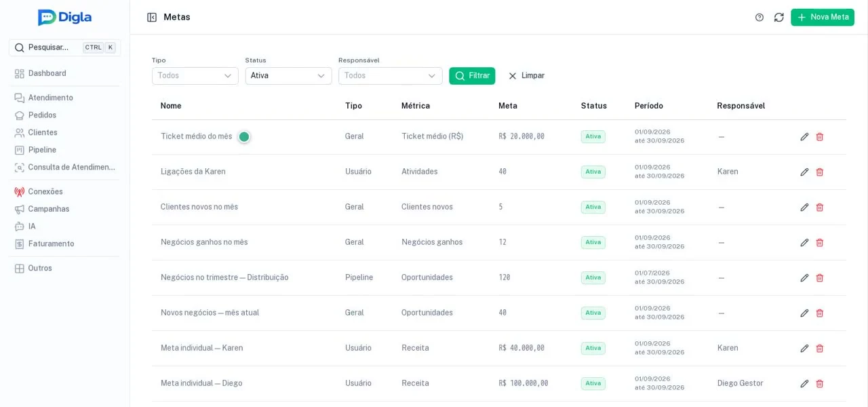This screenshot has width=868, height=407.
Task: Click the Nome column header
Action: 171,106
